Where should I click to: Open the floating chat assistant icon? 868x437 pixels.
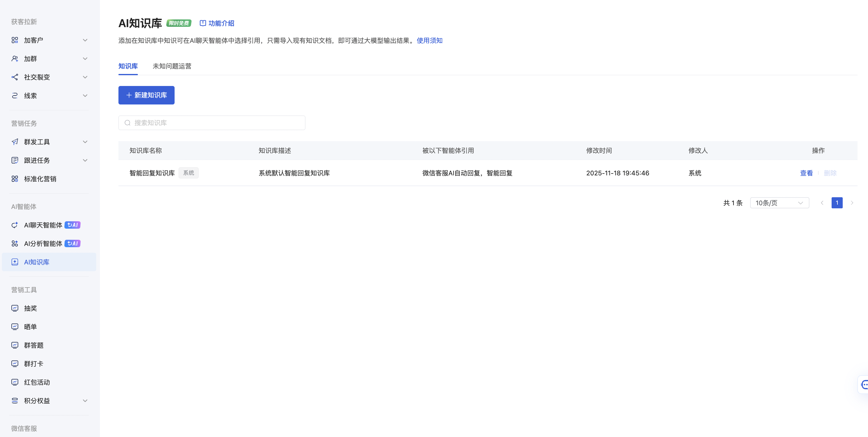(x=864, y=385)
